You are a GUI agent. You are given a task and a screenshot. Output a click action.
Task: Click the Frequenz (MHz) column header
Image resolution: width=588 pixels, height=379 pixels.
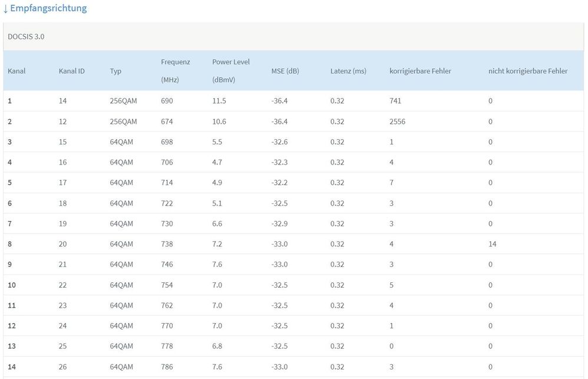175,71
